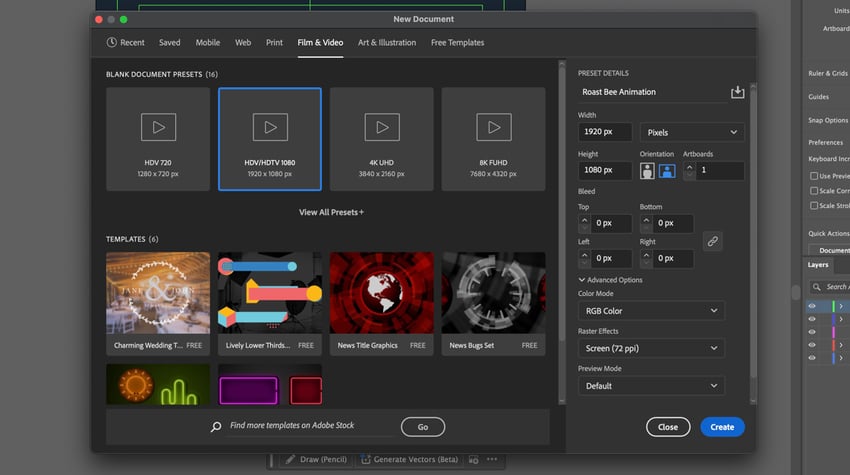Viewport: 850px width, 475px height.
Task: Open the RGB Color mode dropdown
Action: 651,311
